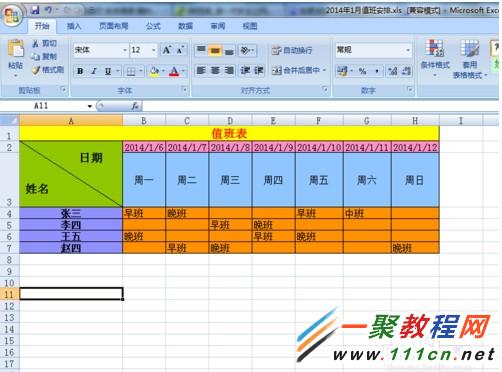Center text horizontally
The width and height of the screenshot is (502, 372).
(x=215, y=70)
